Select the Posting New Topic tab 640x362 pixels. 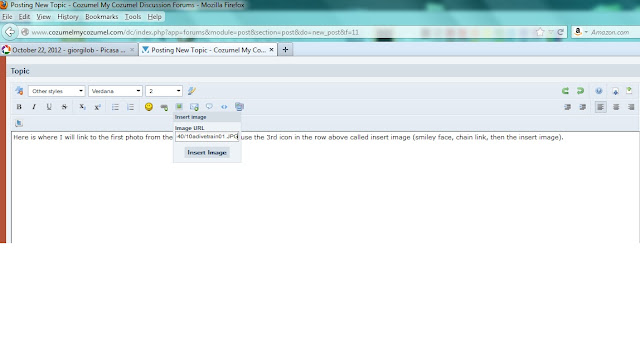(208, 50)
